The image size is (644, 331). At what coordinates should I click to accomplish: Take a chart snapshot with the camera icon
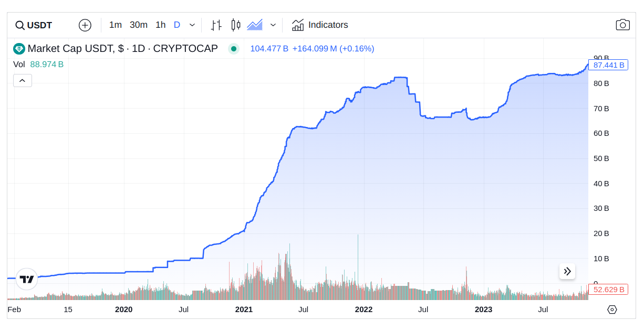[622, 24]
